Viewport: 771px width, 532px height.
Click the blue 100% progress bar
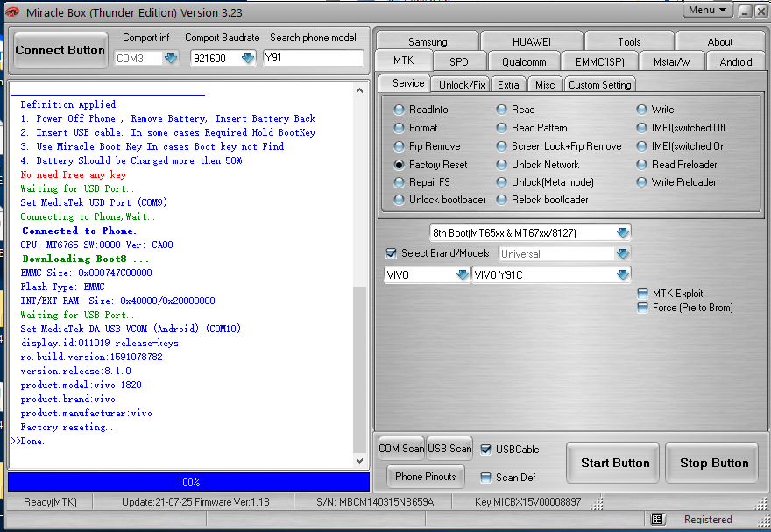pyautogui.click(x=189, y=482)
